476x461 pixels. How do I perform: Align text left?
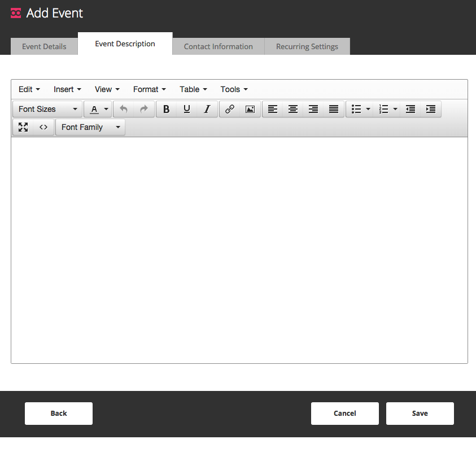[x=273, y=109]
